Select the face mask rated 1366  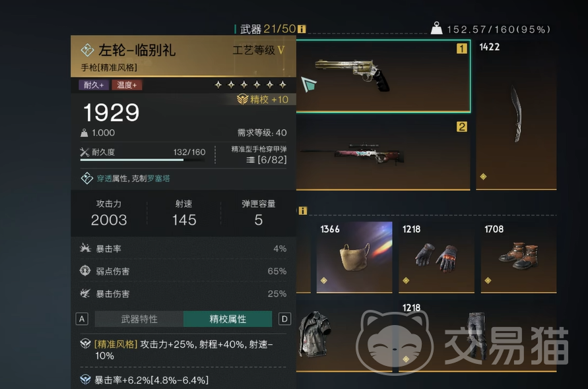coord(354,257)
